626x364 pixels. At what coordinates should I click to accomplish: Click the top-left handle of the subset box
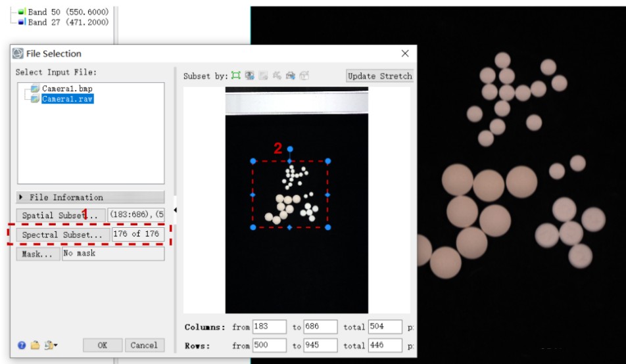click(253, 161)
